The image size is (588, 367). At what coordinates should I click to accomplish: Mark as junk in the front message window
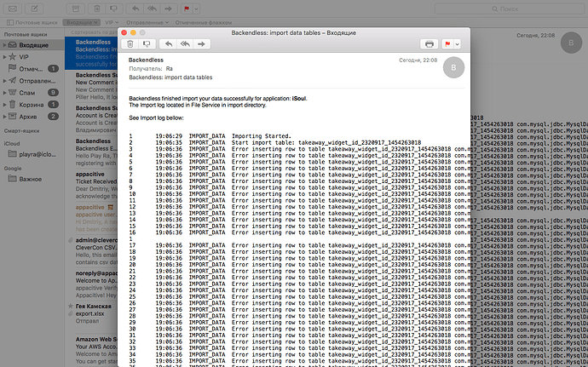(x=147, y=44)
